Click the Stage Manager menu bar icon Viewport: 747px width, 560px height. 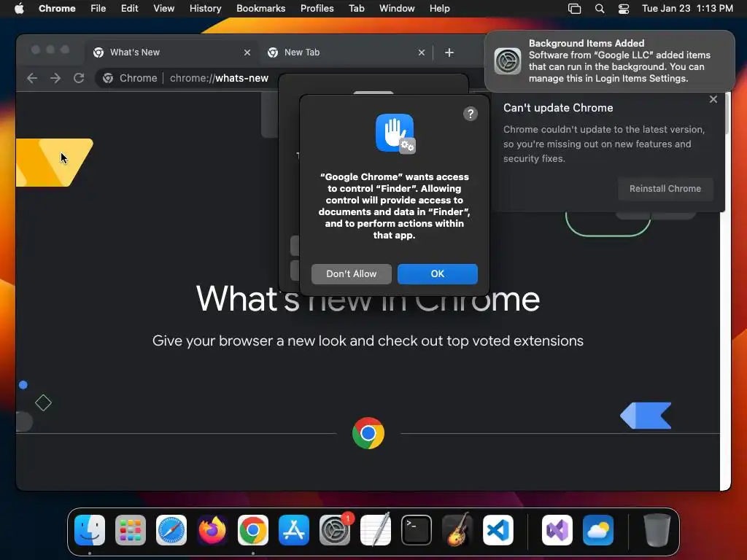pos(575,9)
